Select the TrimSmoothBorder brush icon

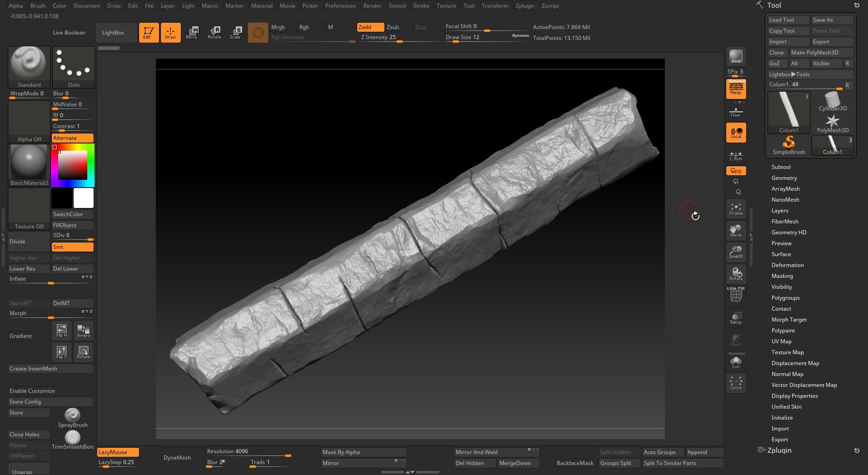(73, 440)
